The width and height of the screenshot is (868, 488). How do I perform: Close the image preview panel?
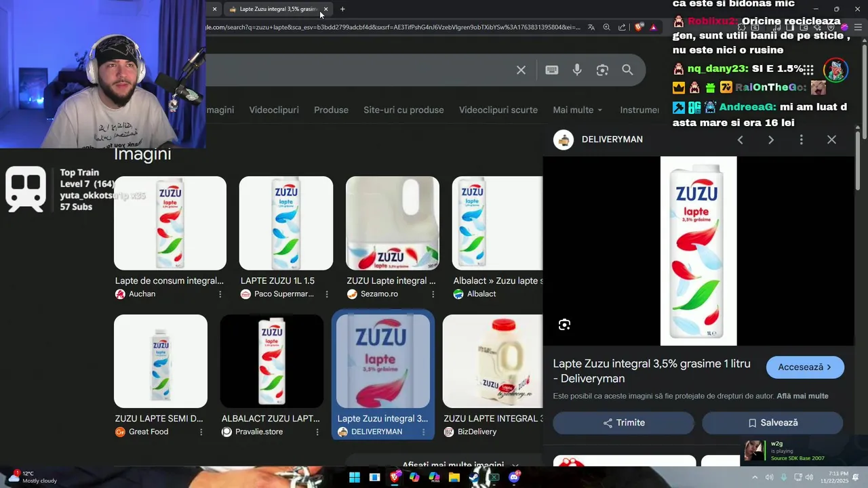831,140
